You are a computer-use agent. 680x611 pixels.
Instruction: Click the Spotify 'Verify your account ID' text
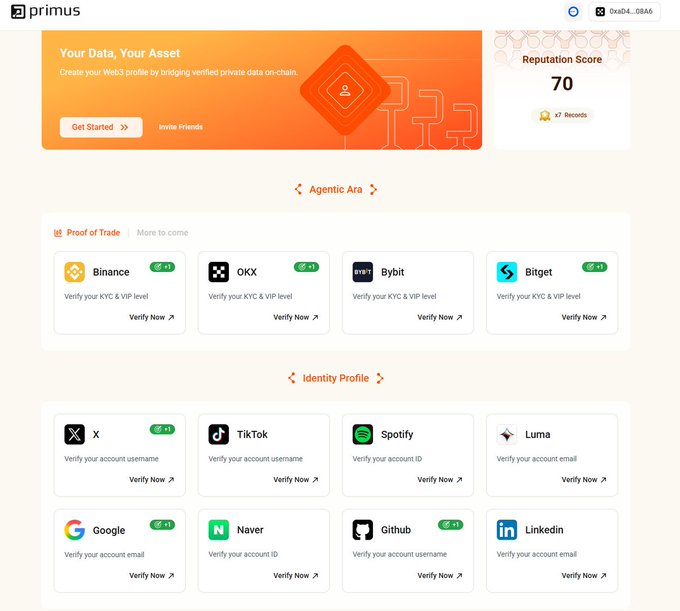[387, 459]
